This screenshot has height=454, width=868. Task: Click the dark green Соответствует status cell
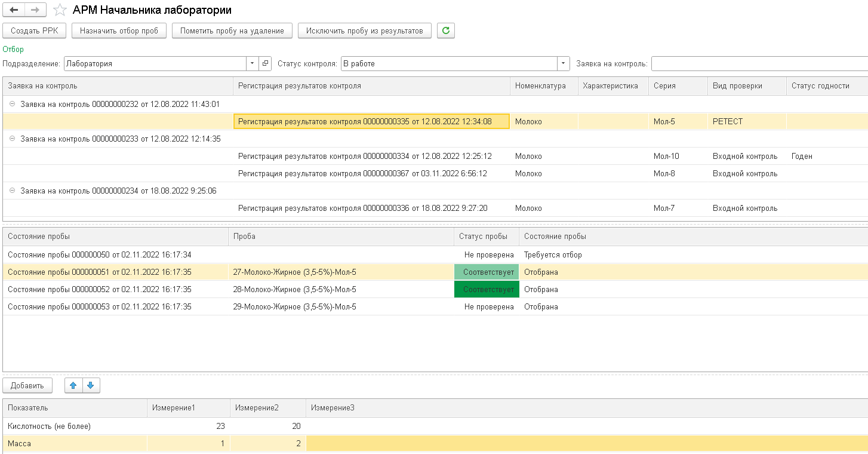pos(487,290)
